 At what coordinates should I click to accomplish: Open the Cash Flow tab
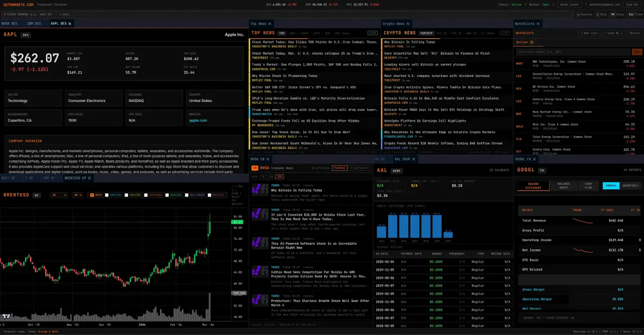click(588, 186)
